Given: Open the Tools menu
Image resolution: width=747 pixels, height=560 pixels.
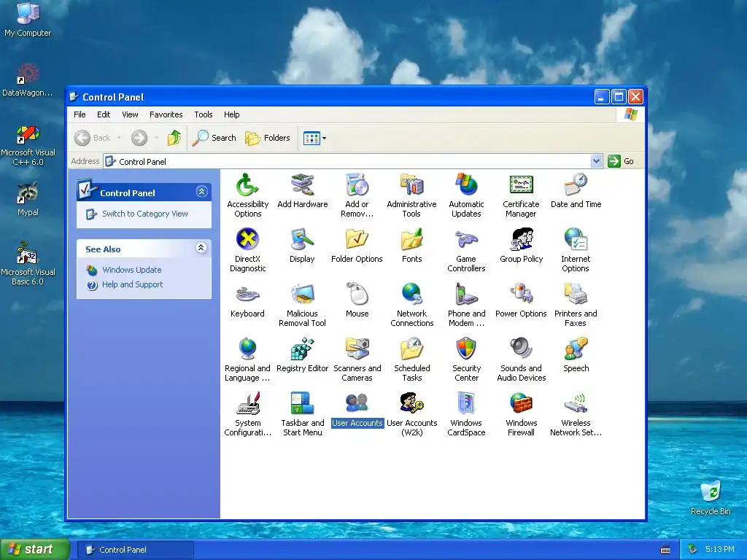Looking at the screenshot, I should tap(204, 114).
